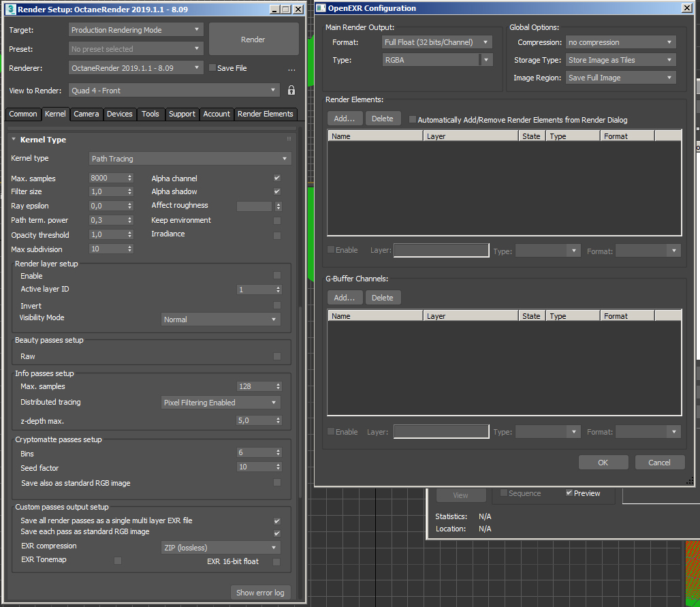Enable the Save File checkbox
The width and height of the screenshot is (700, 607).
(x=212, y=68)
